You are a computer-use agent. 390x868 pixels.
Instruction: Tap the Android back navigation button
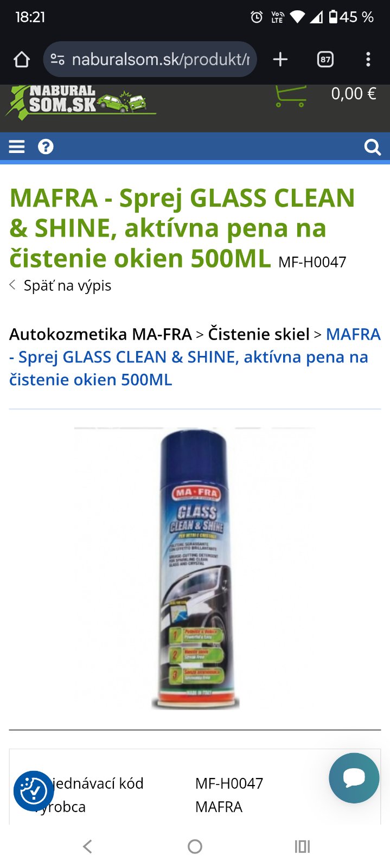coord(87,846)
